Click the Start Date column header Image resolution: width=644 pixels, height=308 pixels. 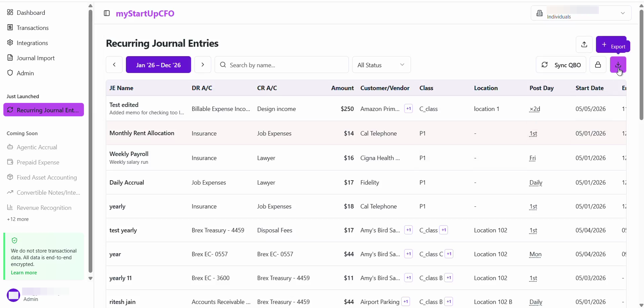[x=590, y=88]
